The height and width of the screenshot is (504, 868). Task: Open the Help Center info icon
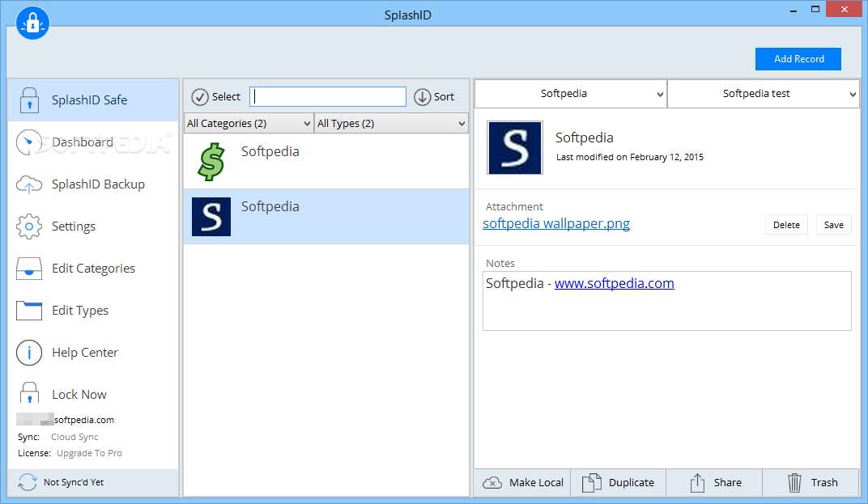(x=29, y=353)
